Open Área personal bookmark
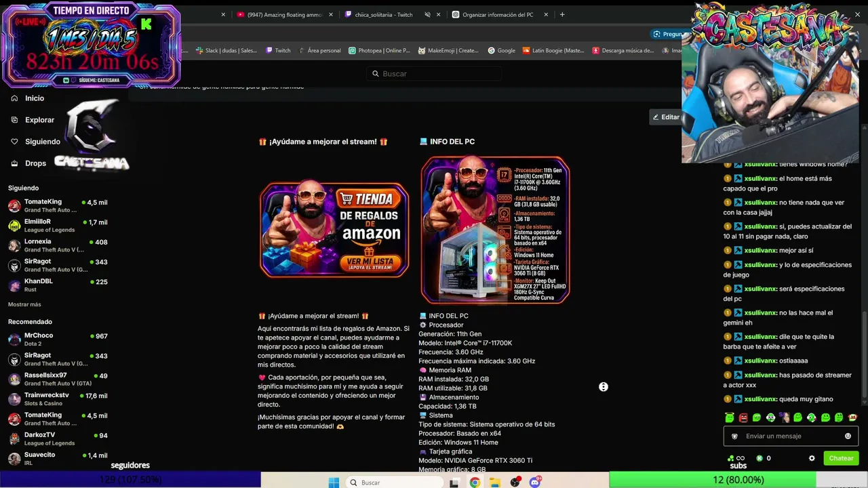This screenshot has height=488, width=868. coord(319,50)
